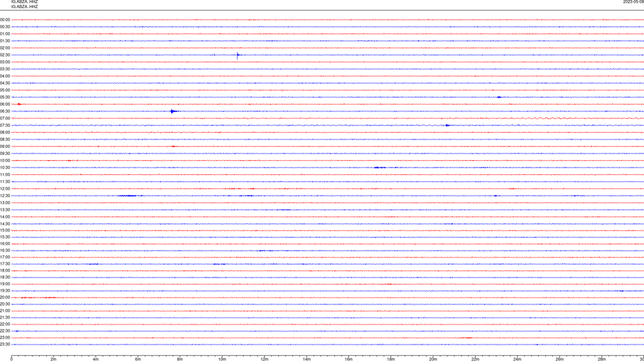Select the seismic burst on the 06:30 trace

point(174,111)
